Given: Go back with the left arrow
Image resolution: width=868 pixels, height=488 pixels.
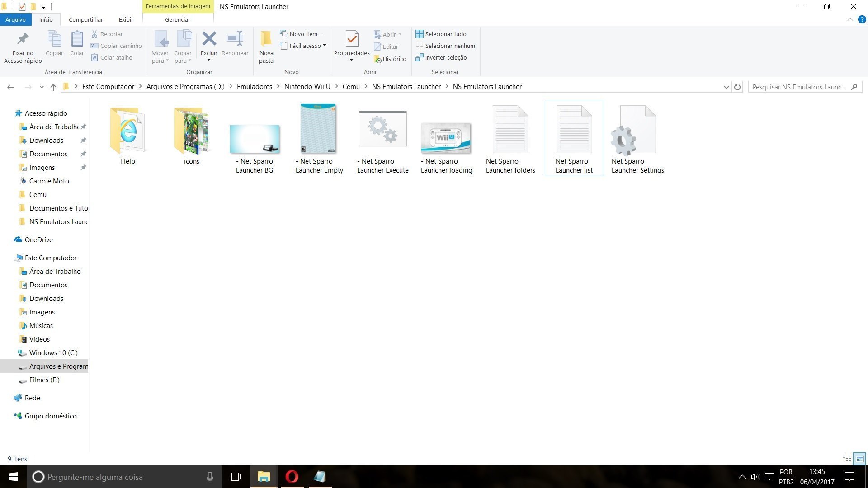Looking at the screenshot, I should click(11, 87).
